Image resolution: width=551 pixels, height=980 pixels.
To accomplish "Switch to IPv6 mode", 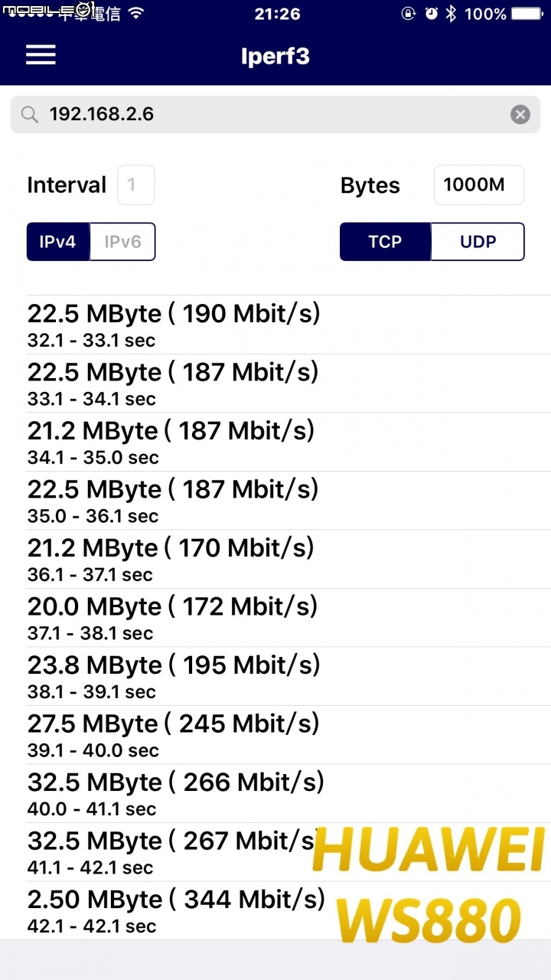I will click(122, 242).
